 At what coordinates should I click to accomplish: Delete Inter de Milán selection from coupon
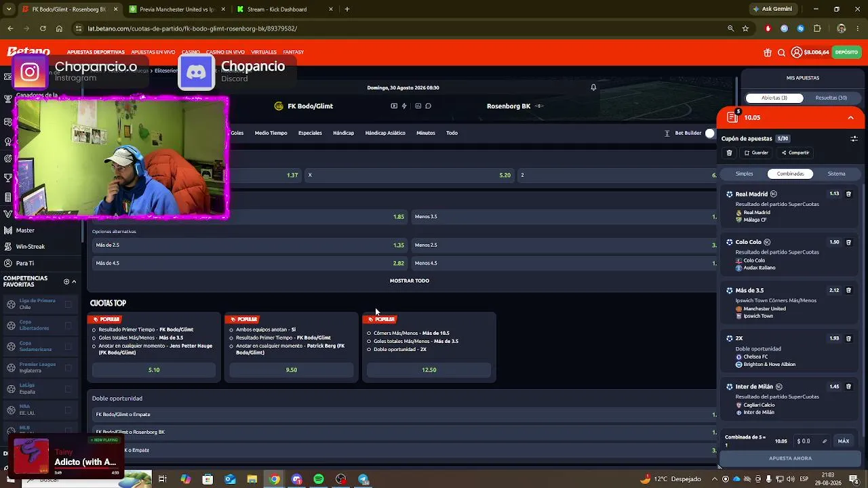[848, 386]
